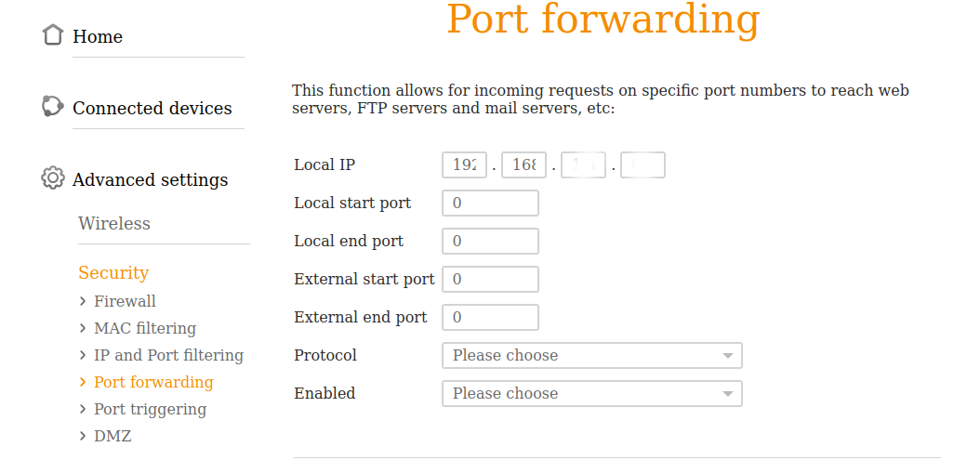Click the chevron beside Firewall
Viewport: 980px width, 460px height.
[x=83, y=301]
